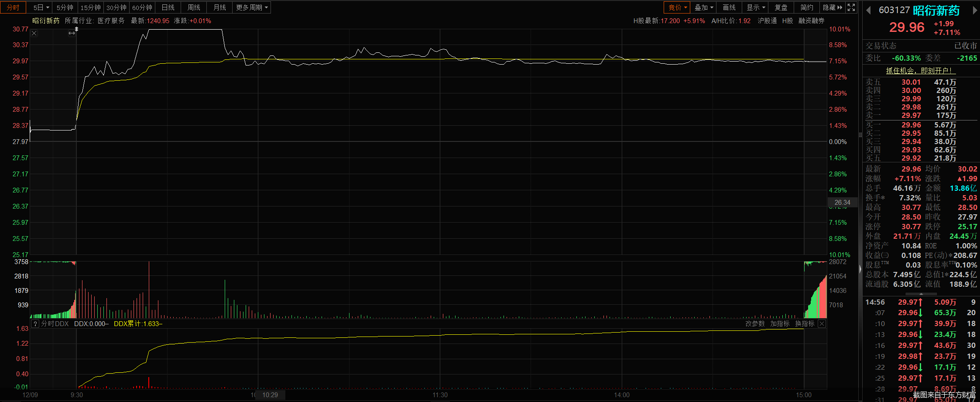Viewport: 980px width, 402px height.
Task: Open help icon beside 分时DDX
Action: (35, 324)
